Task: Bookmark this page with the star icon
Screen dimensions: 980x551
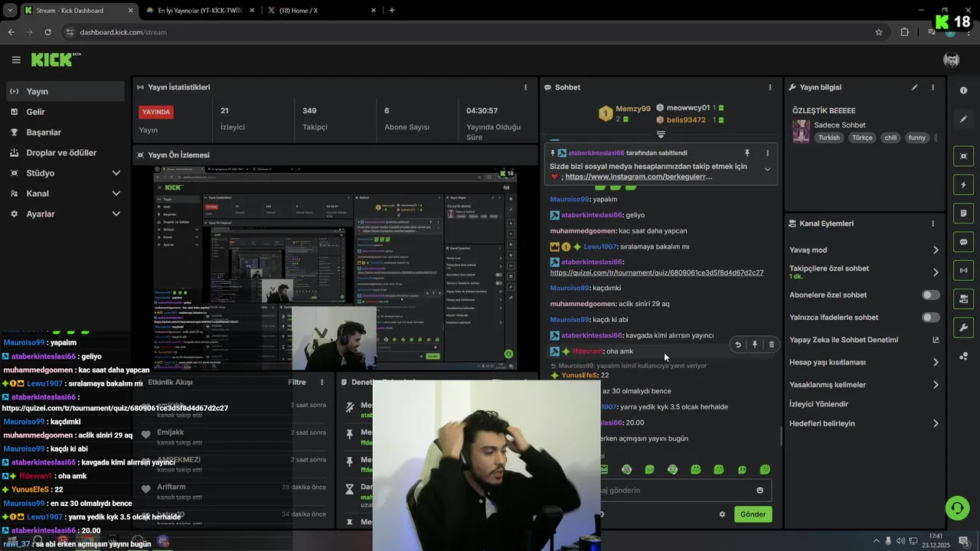Action: (879, 32)
